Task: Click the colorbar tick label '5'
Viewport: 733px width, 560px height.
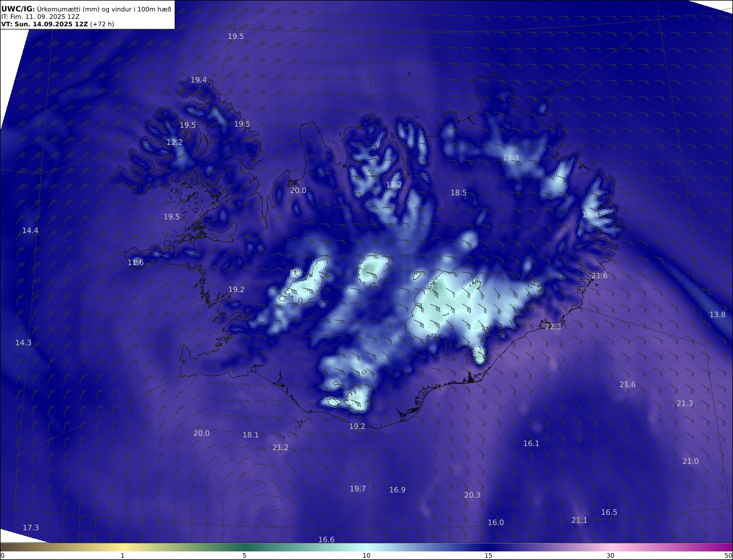Action: pos(245,556)
